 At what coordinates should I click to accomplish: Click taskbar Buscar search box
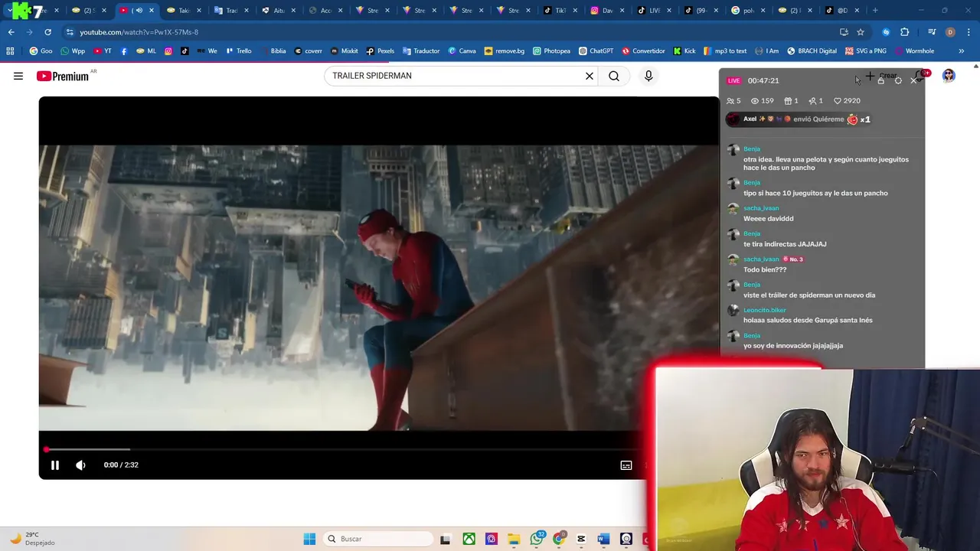pyautogui.click(x=378, y=539)
